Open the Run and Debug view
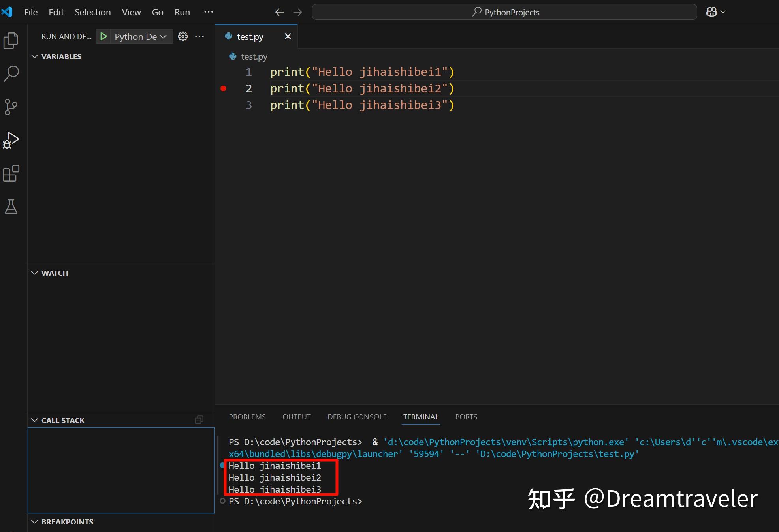Screen dimensions: 779x532 pyautogui.click(x=11, y=140)
